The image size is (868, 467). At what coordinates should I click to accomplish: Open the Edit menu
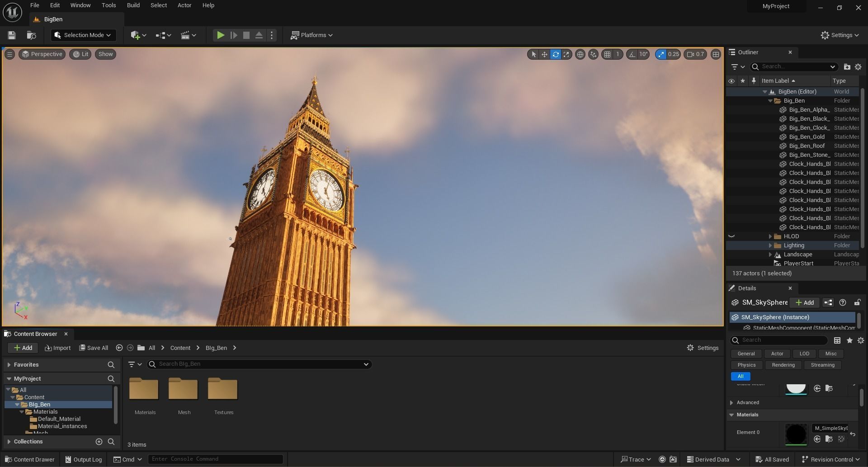(x=55, y=5)
